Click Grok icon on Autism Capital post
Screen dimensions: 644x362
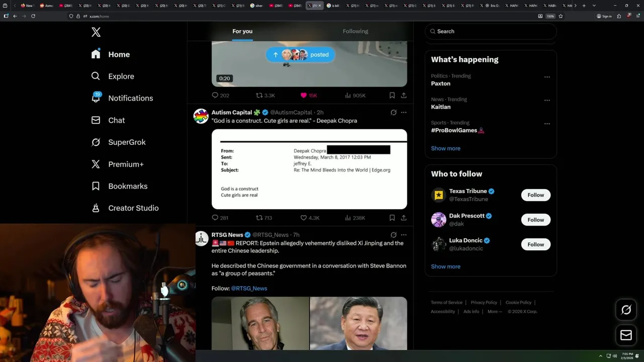(393, 113)
